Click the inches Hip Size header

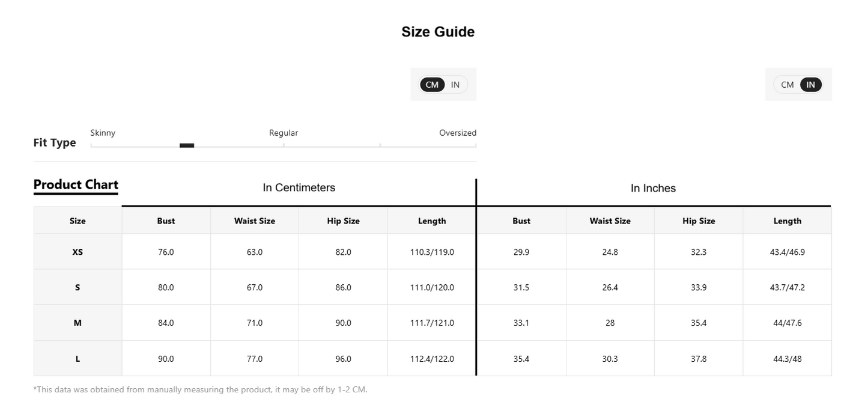699,221
